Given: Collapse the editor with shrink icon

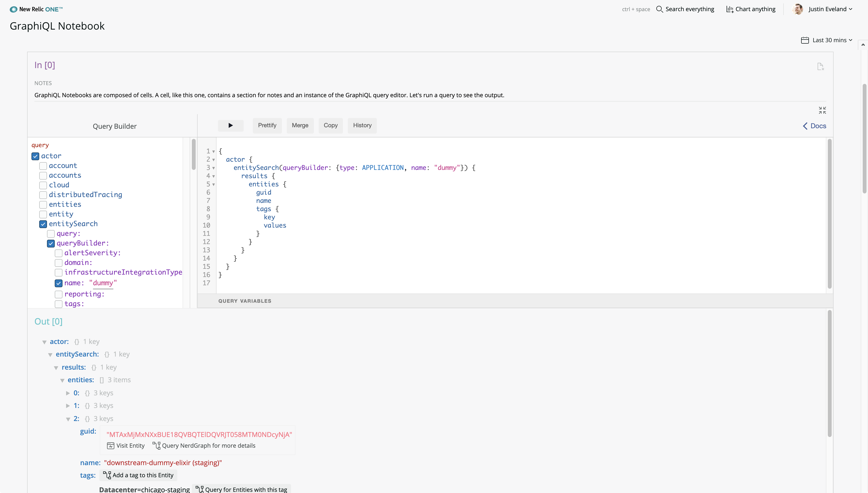Looking at the screenshot, I should [822, 110].
